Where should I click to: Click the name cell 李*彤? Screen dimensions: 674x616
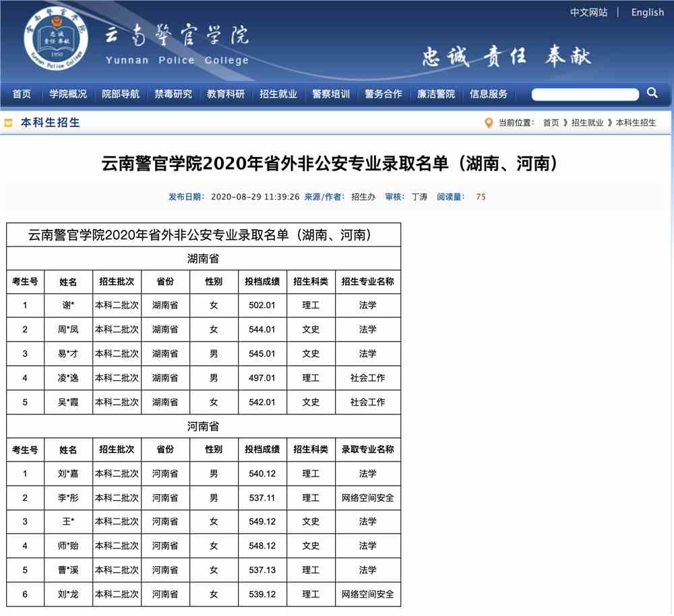(68, 498)
